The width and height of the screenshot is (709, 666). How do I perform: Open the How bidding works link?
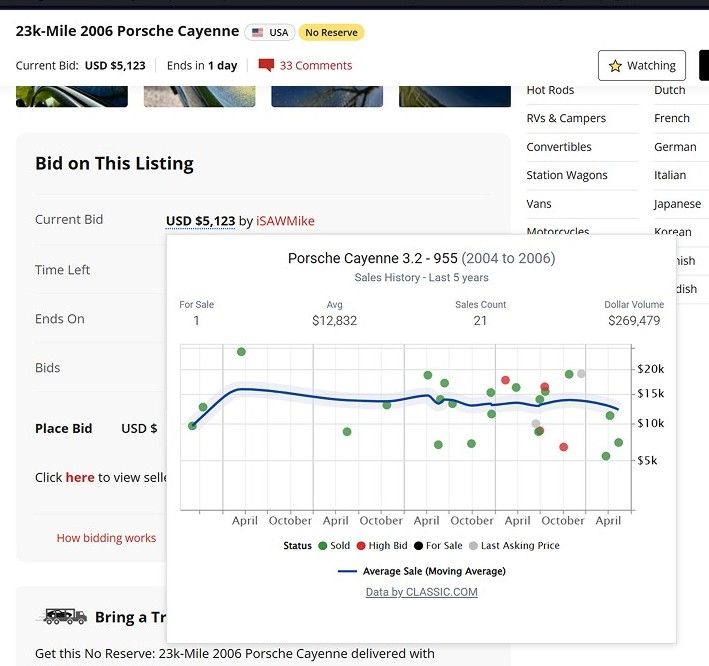[106, 538]
